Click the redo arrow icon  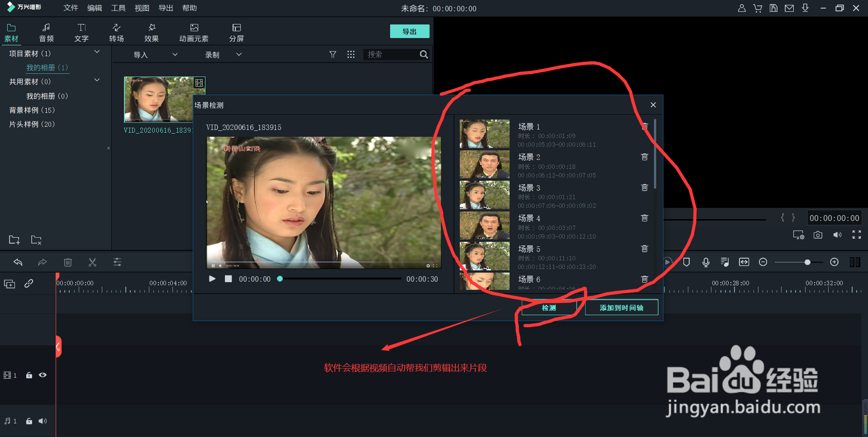pyautogui.click(x=43, y=262)
